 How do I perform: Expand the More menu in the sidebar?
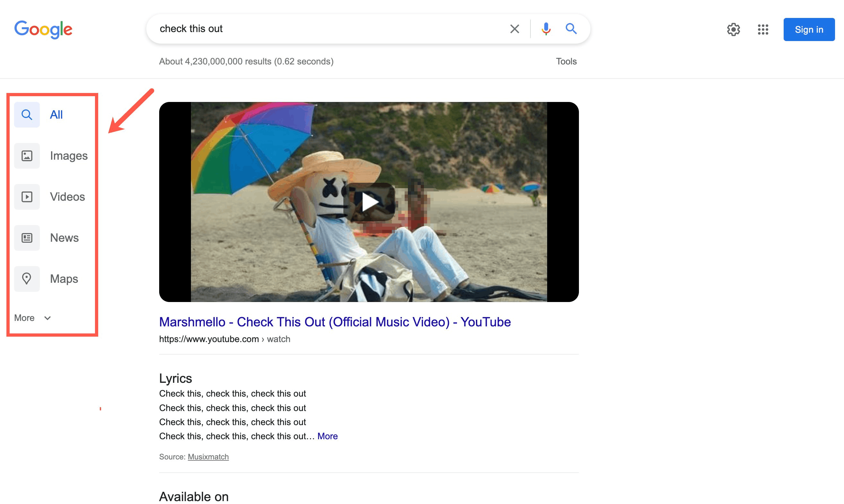pyautogui.click(x=32, y=318)
